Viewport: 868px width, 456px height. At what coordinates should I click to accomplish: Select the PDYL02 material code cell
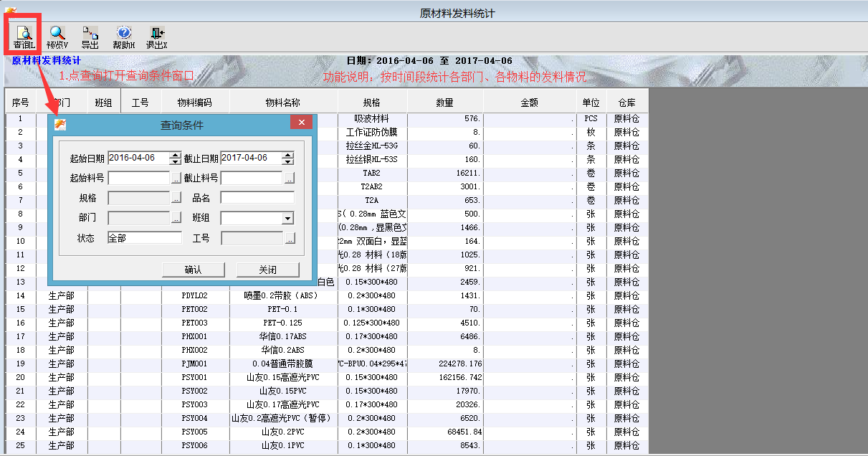(194, 295)
